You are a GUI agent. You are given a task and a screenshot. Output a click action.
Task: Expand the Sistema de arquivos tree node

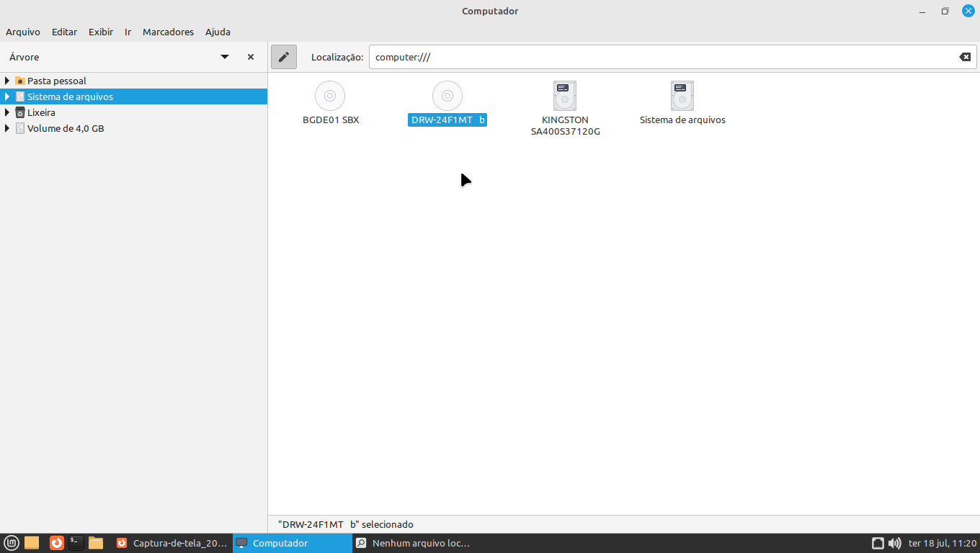[x=7, y=96]
